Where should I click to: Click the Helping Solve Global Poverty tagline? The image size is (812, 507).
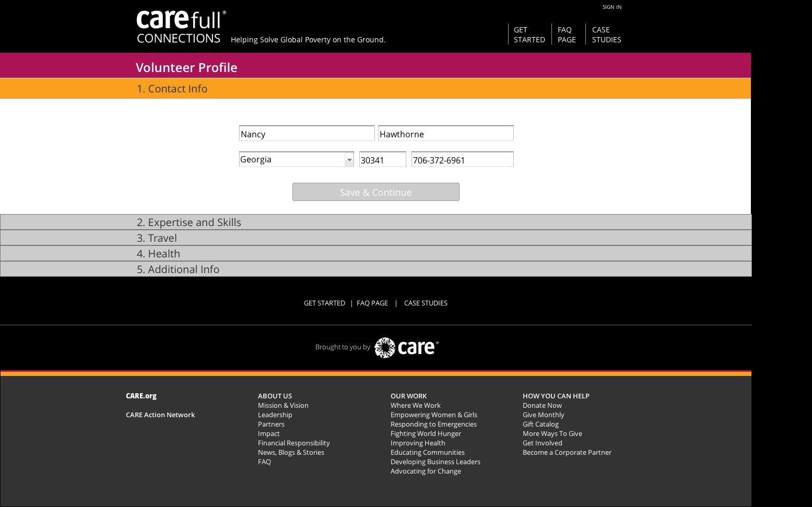[308, 40]
